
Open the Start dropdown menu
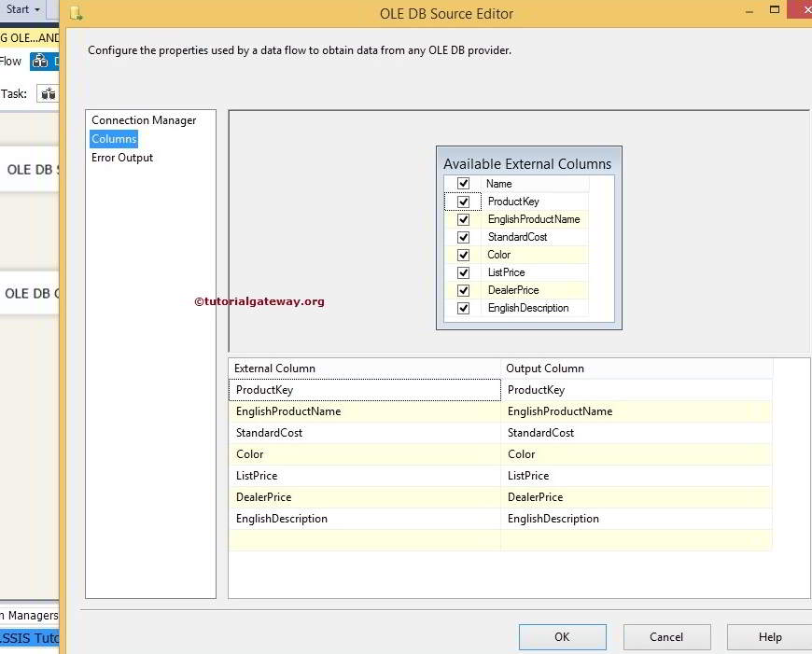click(23, 8)
